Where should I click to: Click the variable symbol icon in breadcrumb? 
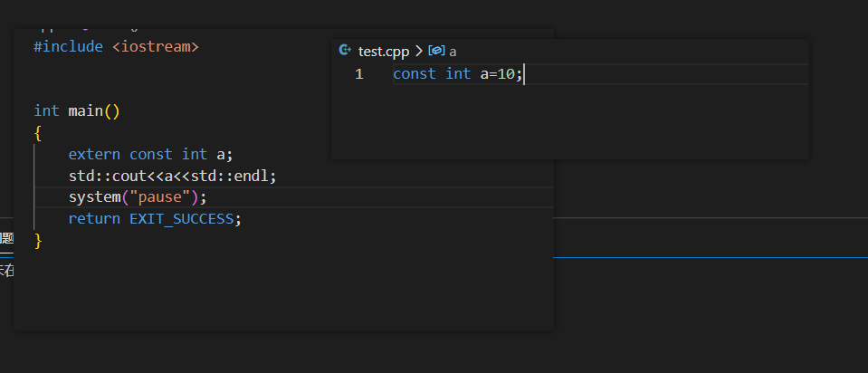tap(436, 52)
